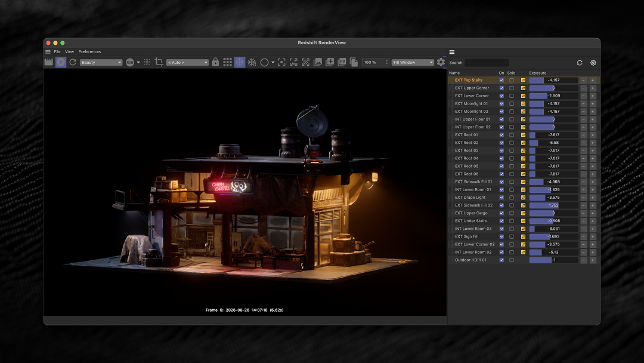Adjust the EXT Drape Light exposure slider
This screenshot has height=363, width=644.
[553, 198]
